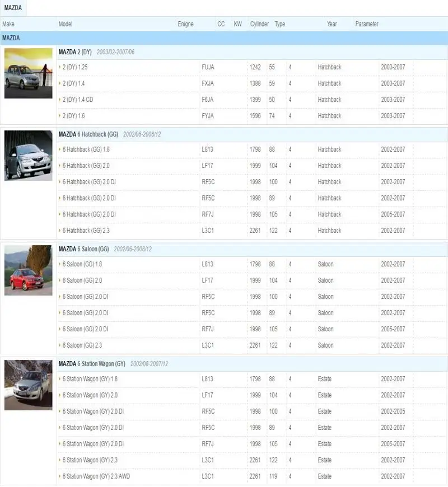This screenshot has width=448, height=487.
Task: Open the 2 (DY) 1.4 CD model
Action: click(78, 100)
